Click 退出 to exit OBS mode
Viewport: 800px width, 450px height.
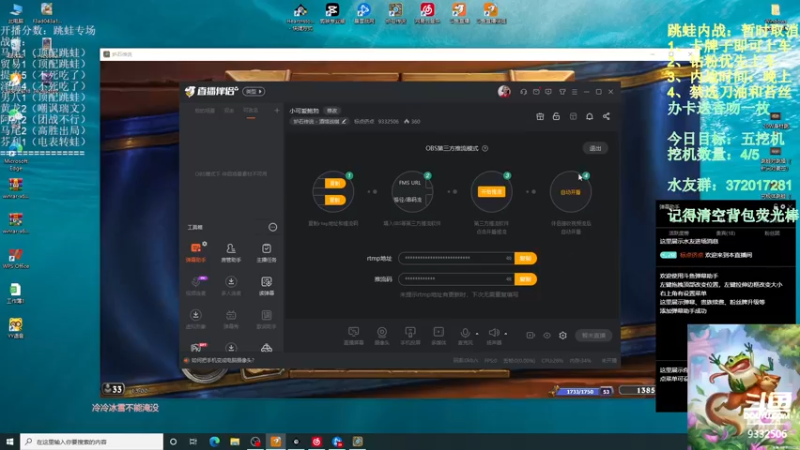595,148
